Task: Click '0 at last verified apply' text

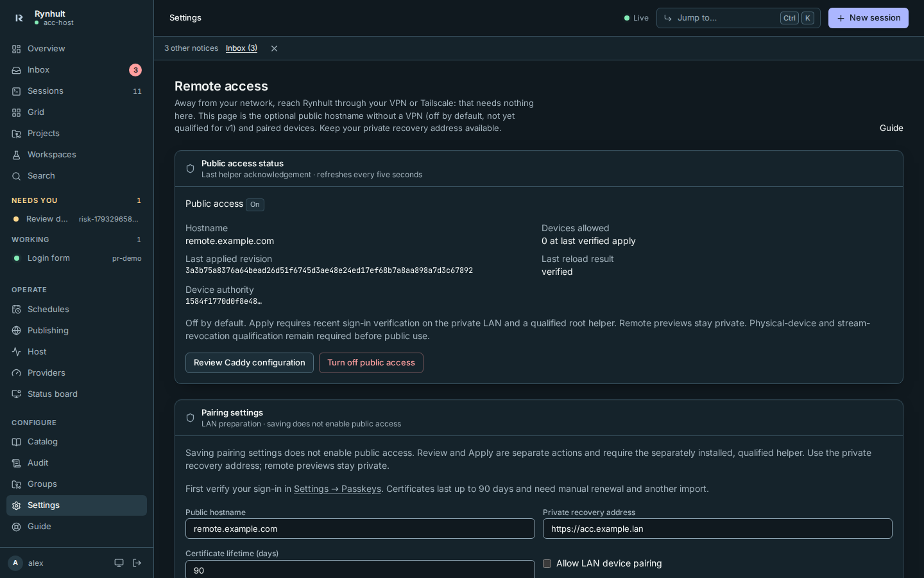Action: 588,241
